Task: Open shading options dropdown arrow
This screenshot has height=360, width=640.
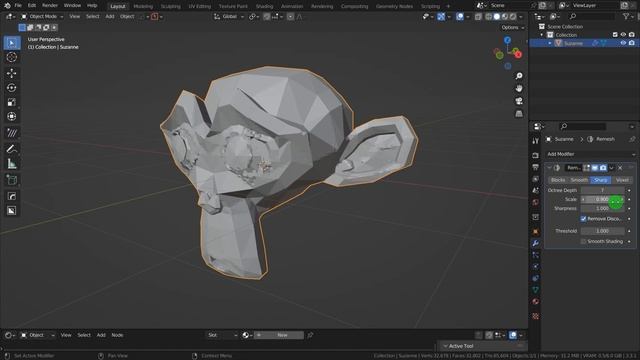Action: [x=521, y=17]
